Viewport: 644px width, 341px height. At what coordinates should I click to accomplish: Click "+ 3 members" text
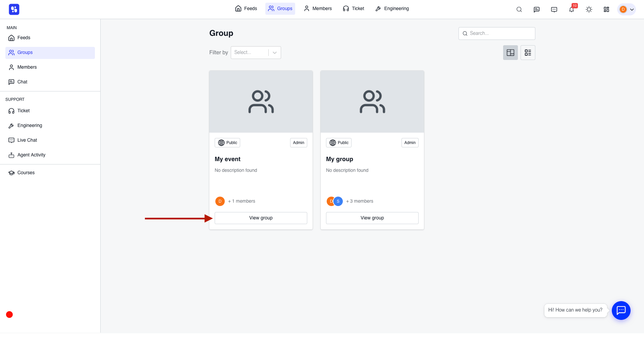[360, 201]
